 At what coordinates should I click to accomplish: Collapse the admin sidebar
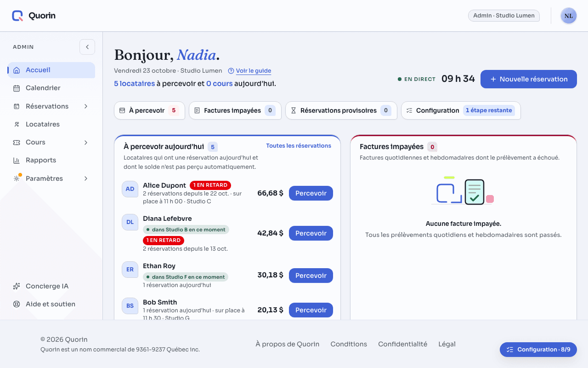(x=87, y=47)
